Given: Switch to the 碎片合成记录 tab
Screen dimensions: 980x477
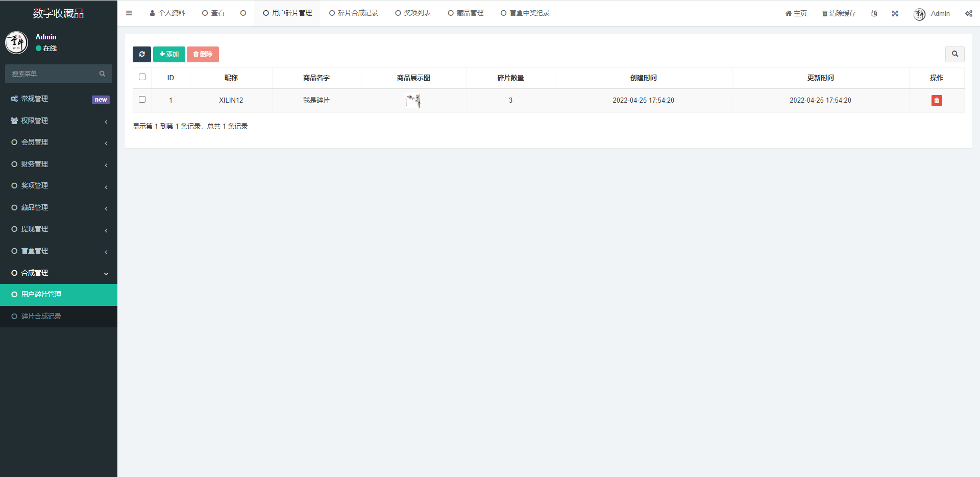Looking at the screenshot, I should (x=353, y=13).
